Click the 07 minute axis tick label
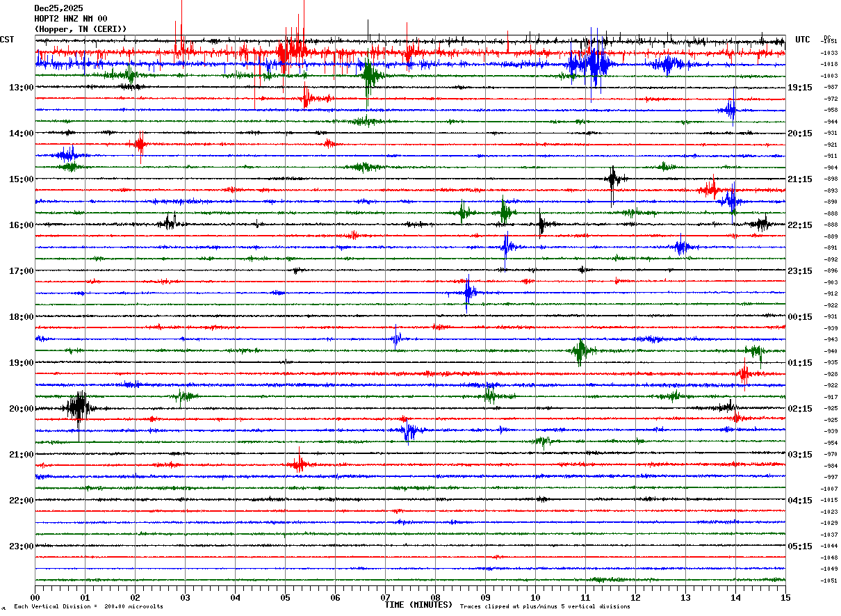Viewport: 841px width, 616px height. (385, 597)
